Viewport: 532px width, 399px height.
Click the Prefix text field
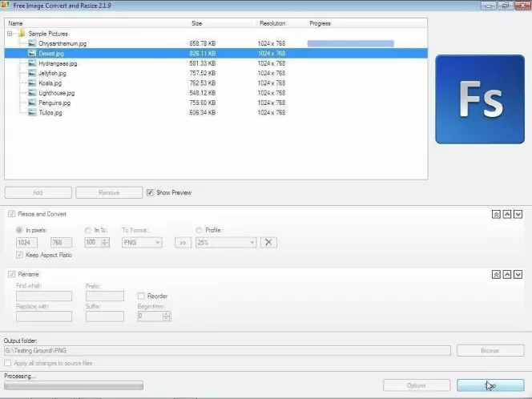coord(105,296)
